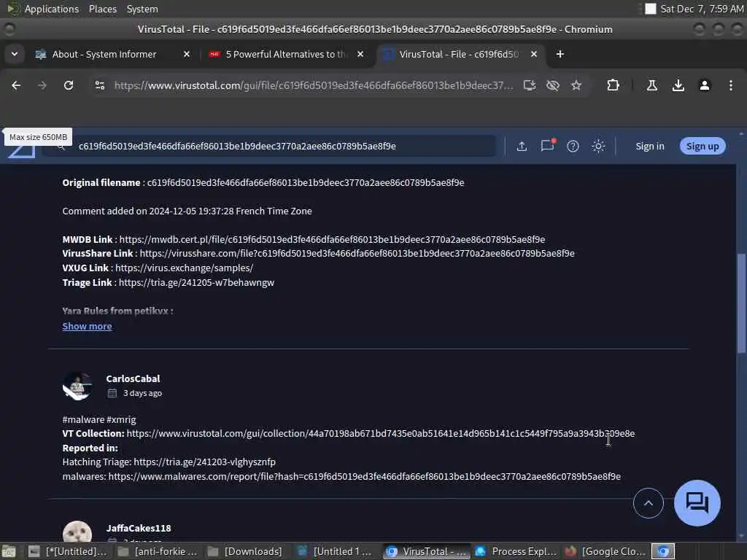Open the malwares.com report link

point(365,476)
